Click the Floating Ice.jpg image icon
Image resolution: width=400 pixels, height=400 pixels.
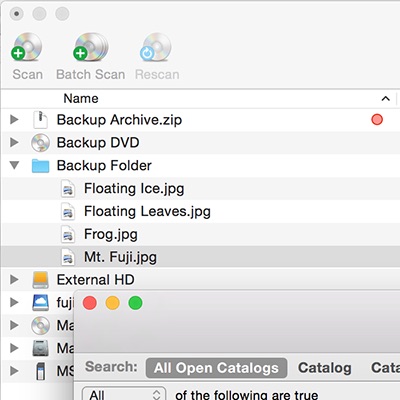(68, 189)
